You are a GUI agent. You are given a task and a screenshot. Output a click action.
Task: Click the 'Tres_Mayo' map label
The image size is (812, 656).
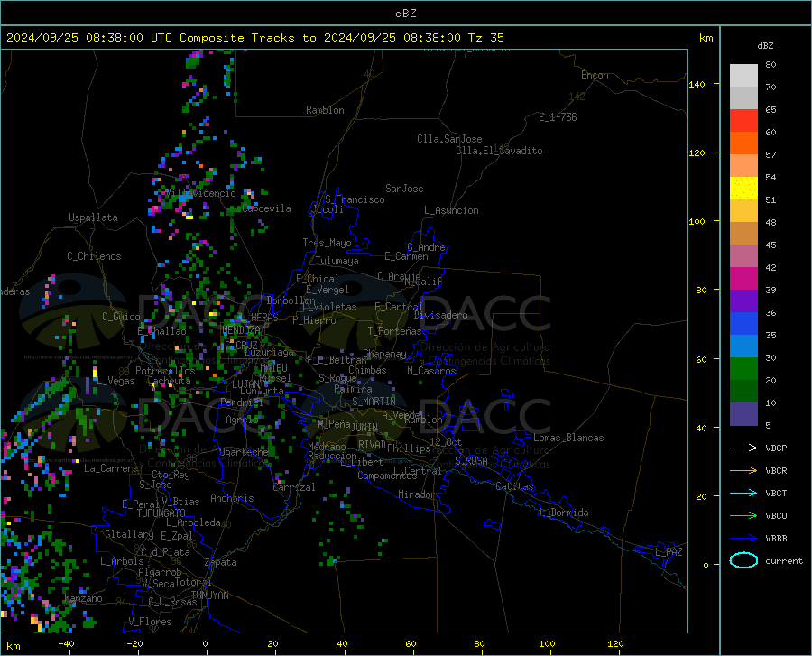pos(327,243)
